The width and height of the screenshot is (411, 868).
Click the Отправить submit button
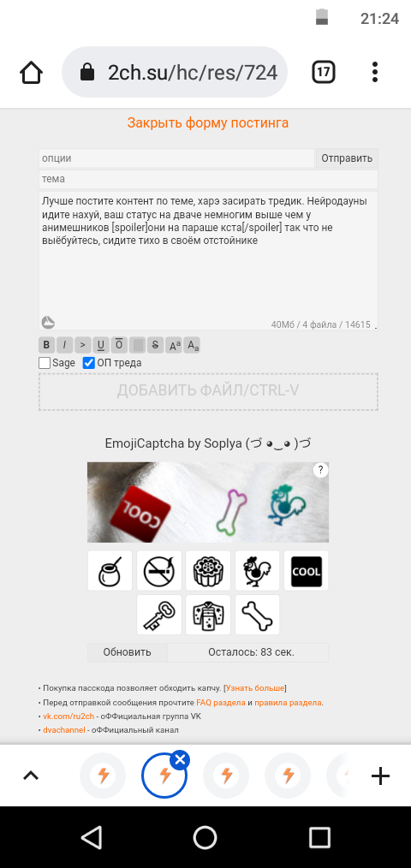click(348, 158)
